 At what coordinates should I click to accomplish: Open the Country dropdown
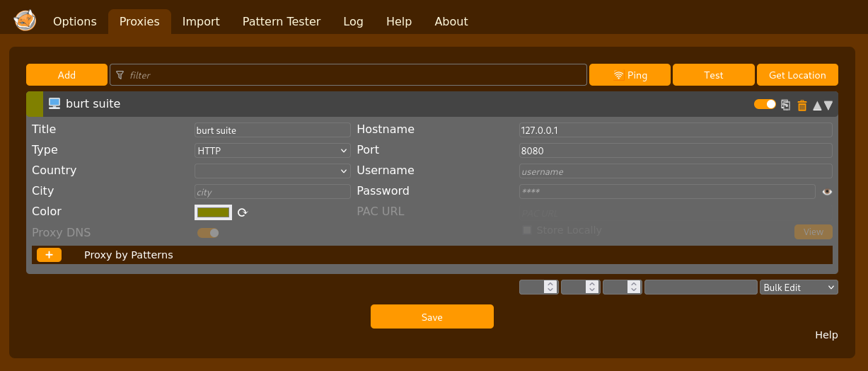[272, 171]
